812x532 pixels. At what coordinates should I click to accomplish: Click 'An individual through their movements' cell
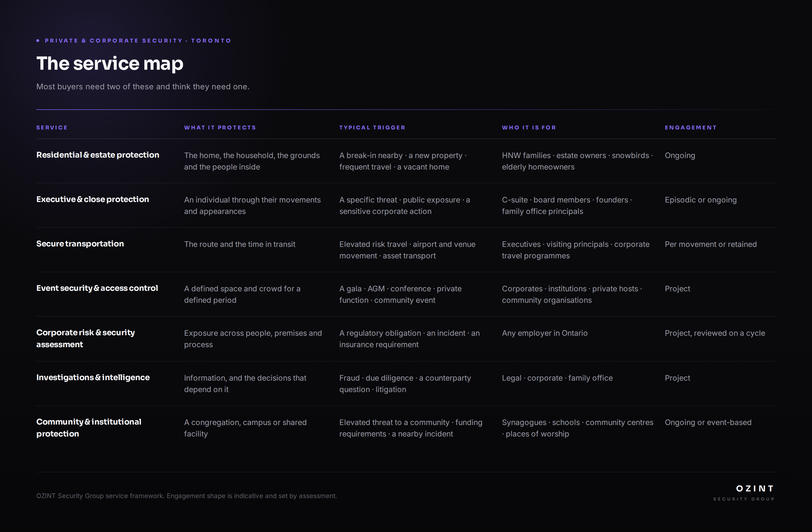[x=252, y=205]
